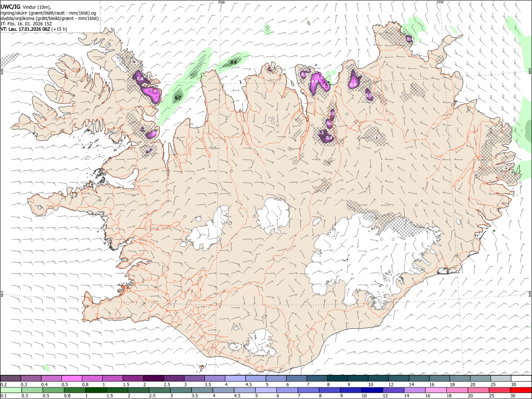Click the 15W longitude label
Viewport: 532px width, 399px height.
coord(440,2)
